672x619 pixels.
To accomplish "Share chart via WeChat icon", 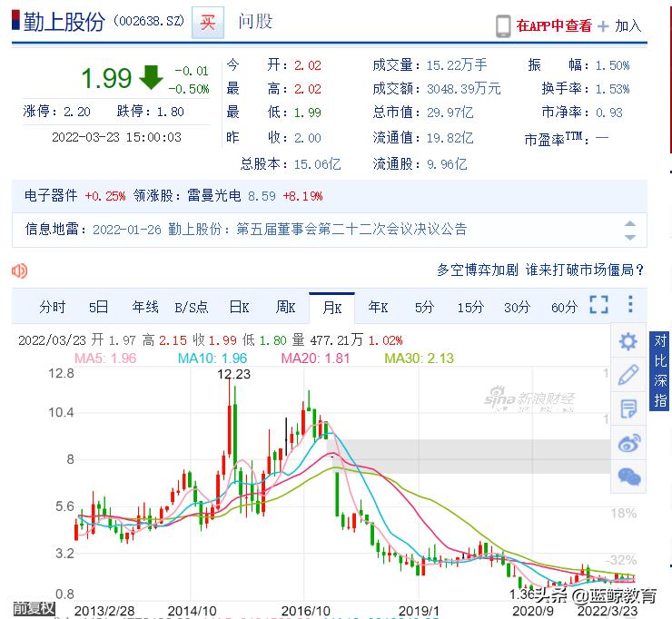I will tap(629, 477).
